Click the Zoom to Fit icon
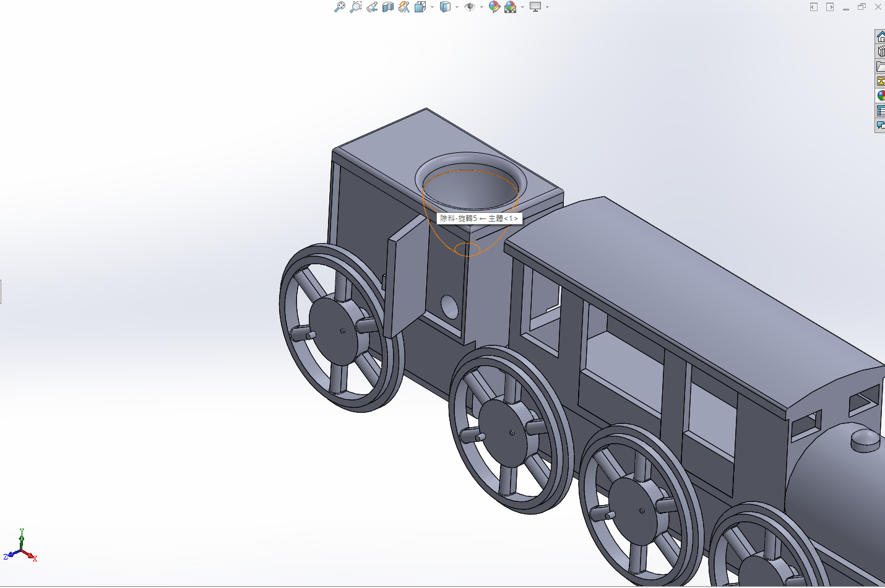 [x=339, y=7]
